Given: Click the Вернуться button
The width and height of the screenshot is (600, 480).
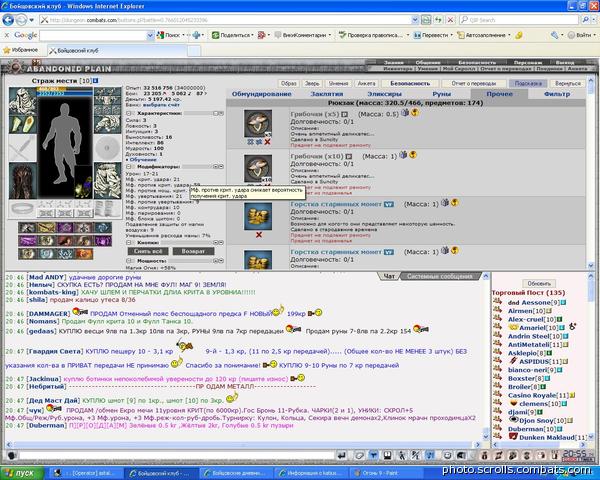Looking at the screenshot, I should click(567, 83).
